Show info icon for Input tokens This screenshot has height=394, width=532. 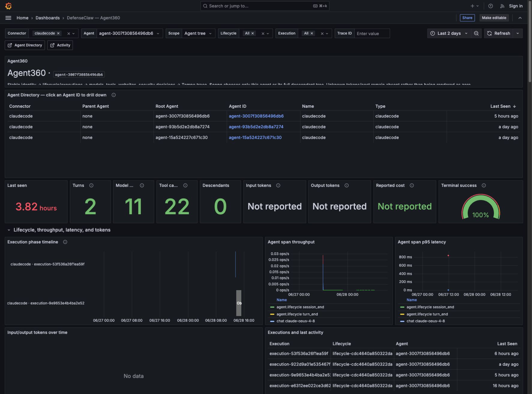[x=278, y=185]
